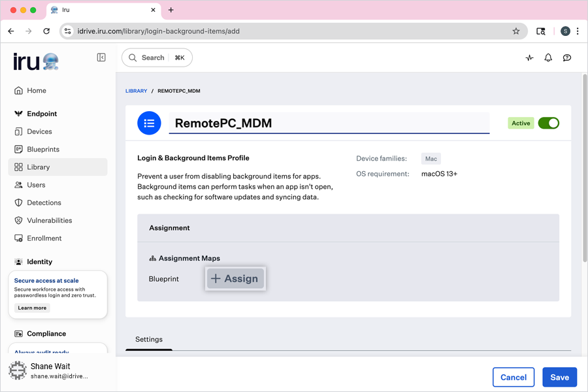This screenshot has height=392, width=588.
Task: Open the Assign blueprint selector
Action: tap(235, 278)
